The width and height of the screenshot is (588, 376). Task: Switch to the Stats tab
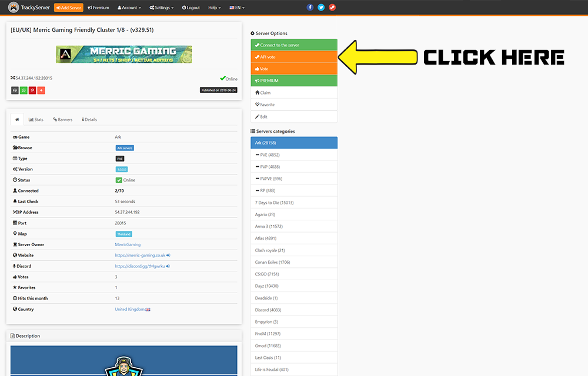pos(36,119)
